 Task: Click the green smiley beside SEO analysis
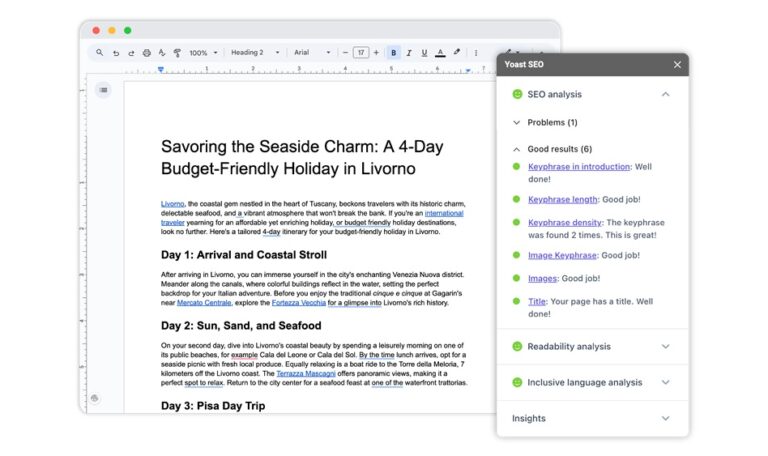[x=517, y=94]
